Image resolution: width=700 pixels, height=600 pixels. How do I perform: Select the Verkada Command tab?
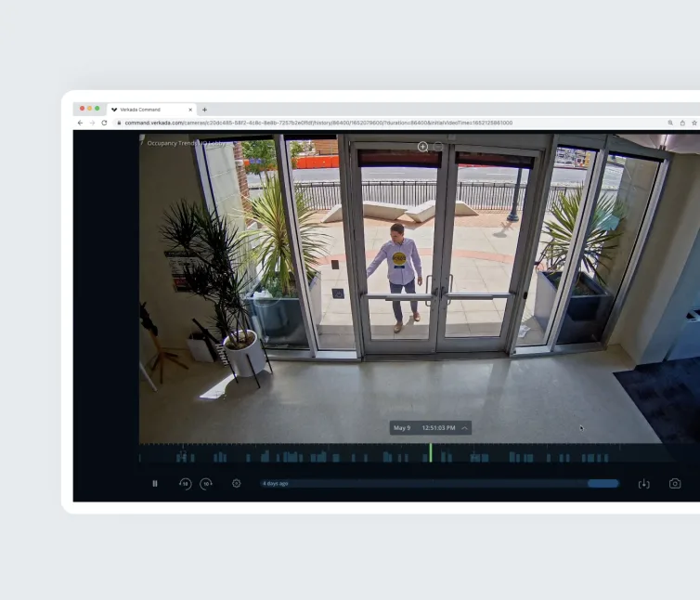[x=144, y=110]
